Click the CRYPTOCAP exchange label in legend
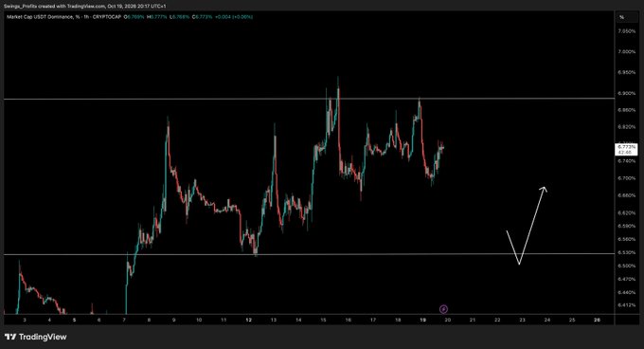 [107, 17]
